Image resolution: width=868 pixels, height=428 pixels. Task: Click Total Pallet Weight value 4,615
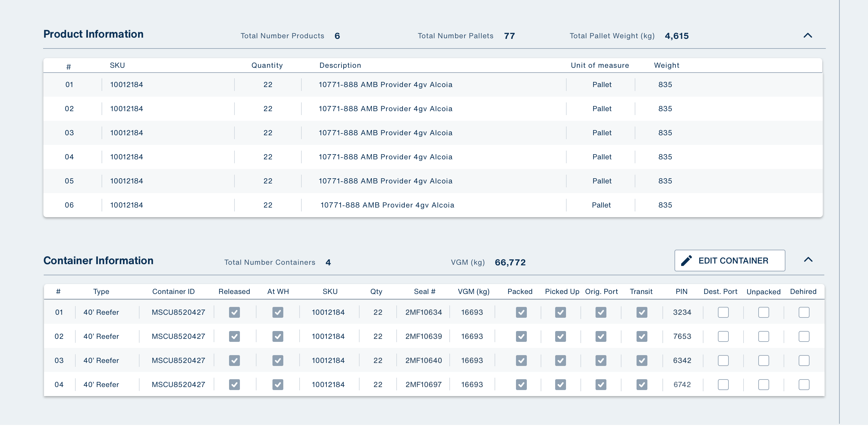(677, 36)
